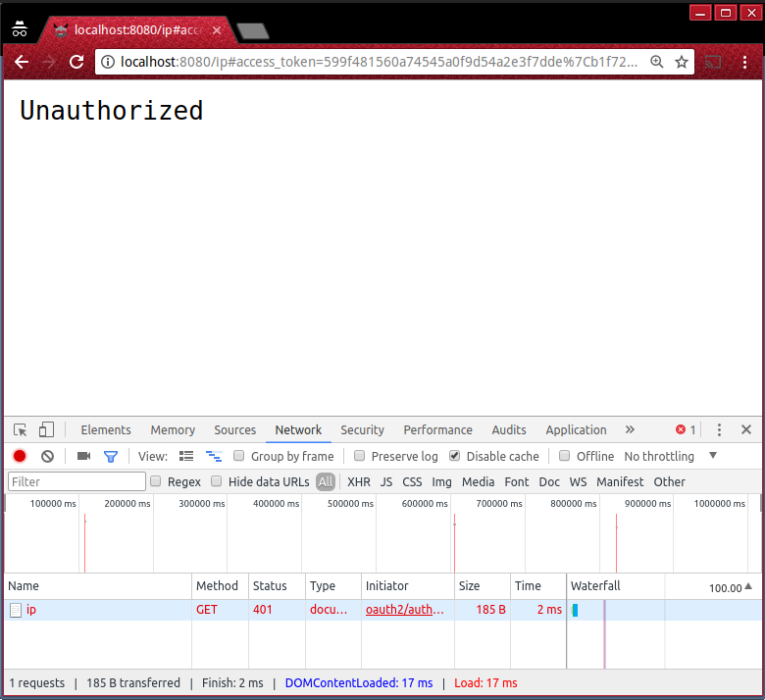
Task: Clear the network log
Action: [x=47, y=457]
